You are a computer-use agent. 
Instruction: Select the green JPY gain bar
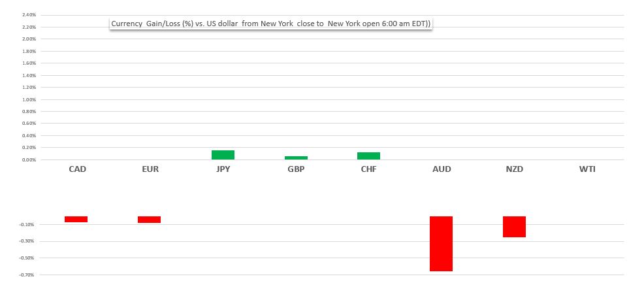(223, 155)
